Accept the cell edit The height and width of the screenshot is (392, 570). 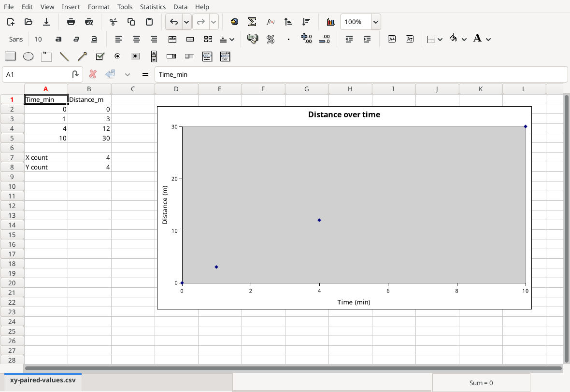tap(110, 74)
